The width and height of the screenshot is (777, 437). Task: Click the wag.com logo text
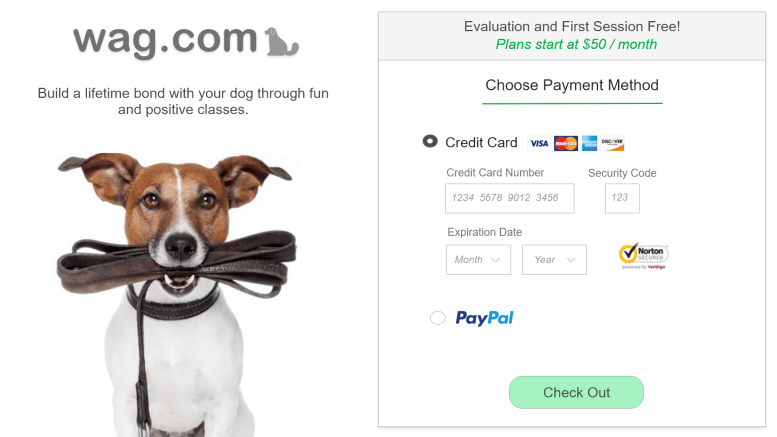pos(166,41)
